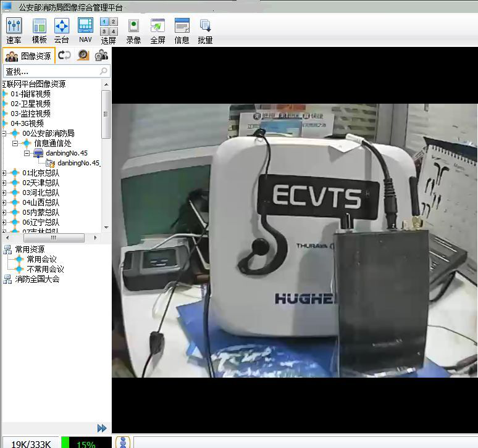Click tree horizontal scrollbar left arrow
This screenshot has width=478, height=448.
click(7, 238)
